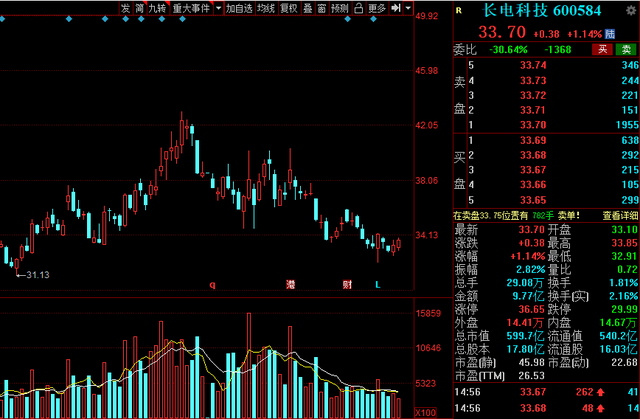Click the 委比 value -30.64%
The height and width of the screenshot is (419, 640).
click(x=508, y=50)
